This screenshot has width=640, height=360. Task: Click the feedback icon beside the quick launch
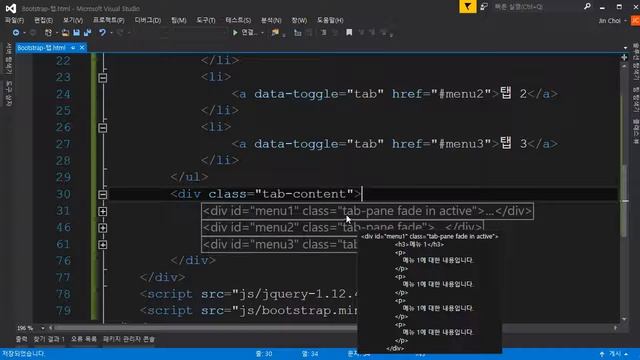tap(484, 7)
